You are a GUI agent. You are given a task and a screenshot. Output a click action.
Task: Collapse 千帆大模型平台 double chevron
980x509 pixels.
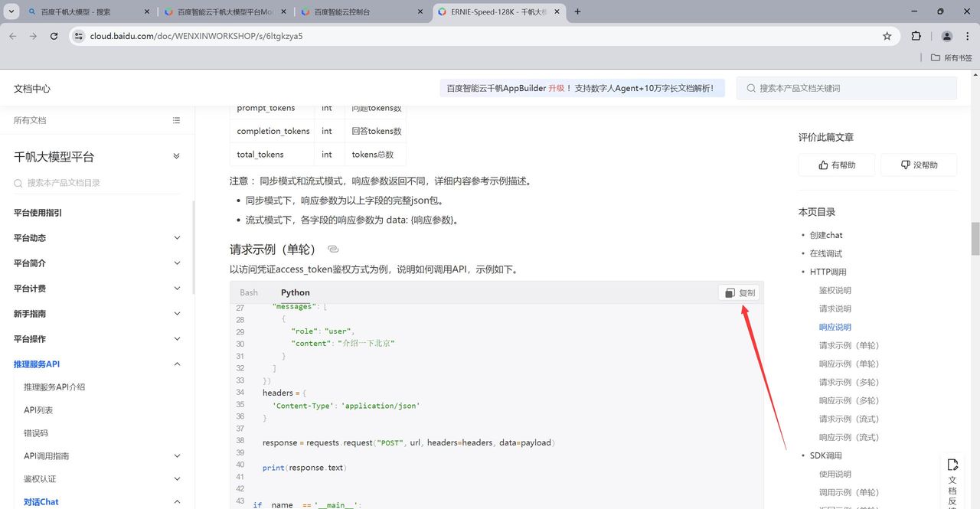coord(177,156)
